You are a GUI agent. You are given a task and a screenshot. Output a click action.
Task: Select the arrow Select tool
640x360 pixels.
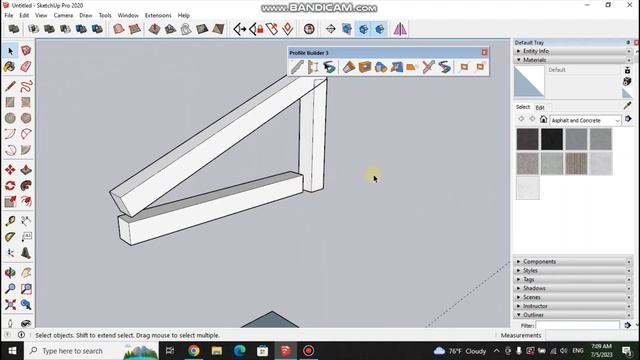10,51
